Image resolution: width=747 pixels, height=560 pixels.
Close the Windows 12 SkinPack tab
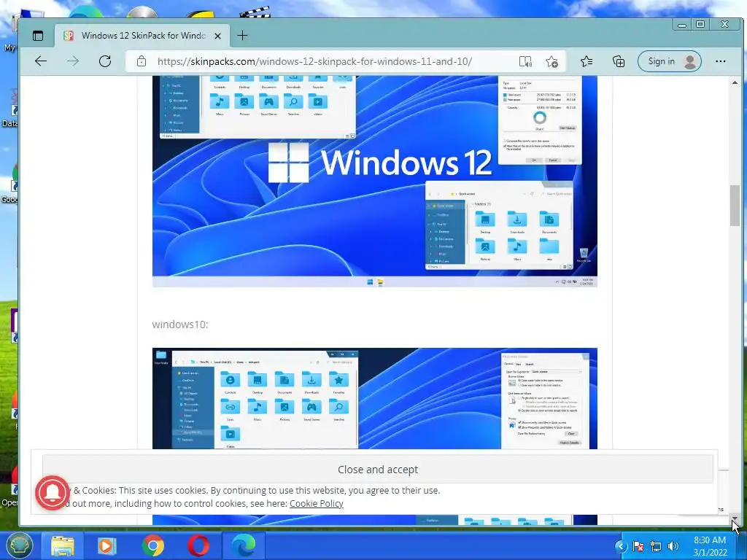pyautogui.click(x=217, y=36)
